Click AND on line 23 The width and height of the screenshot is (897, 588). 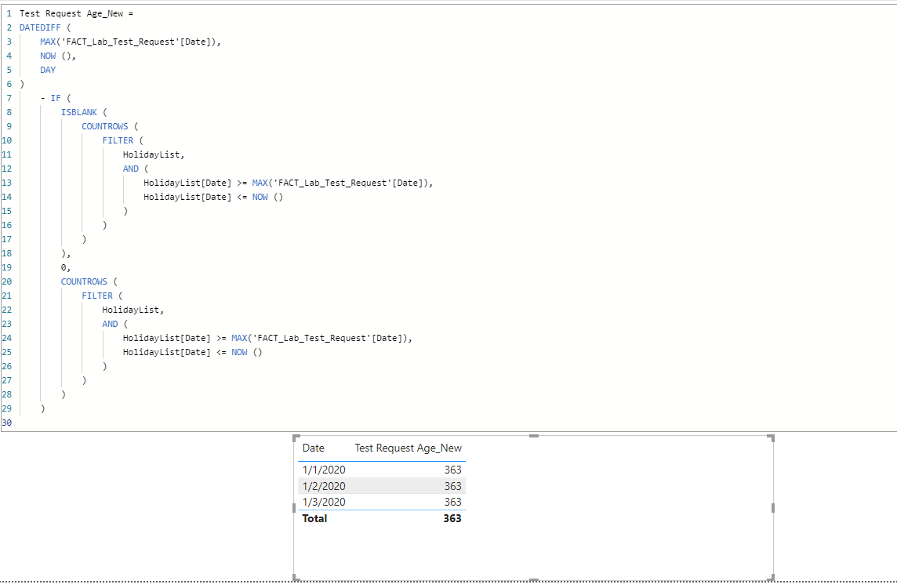coord(110,324)
